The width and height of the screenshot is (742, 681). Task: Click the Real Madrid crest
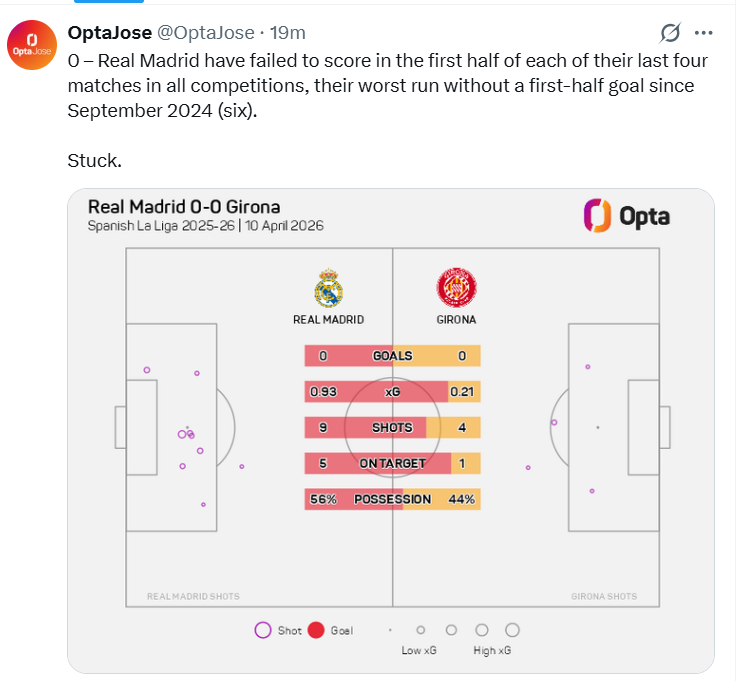pos(328,288)
